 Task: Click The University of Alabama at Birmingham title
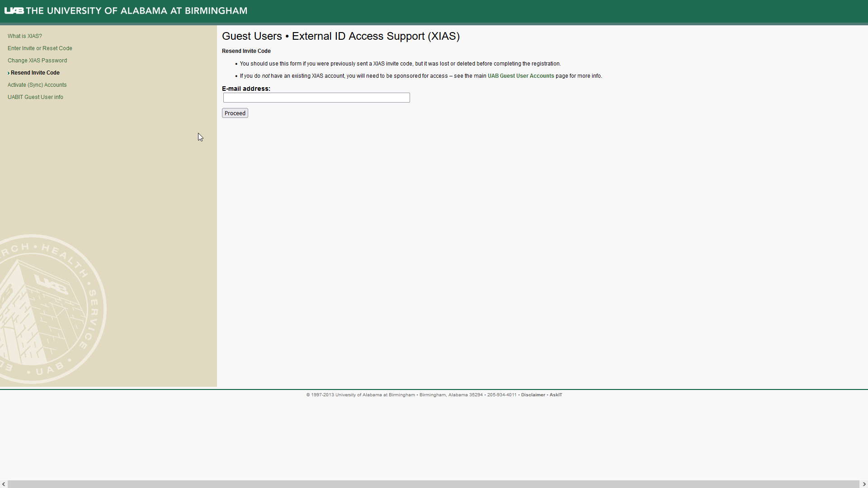pos(137,10)
